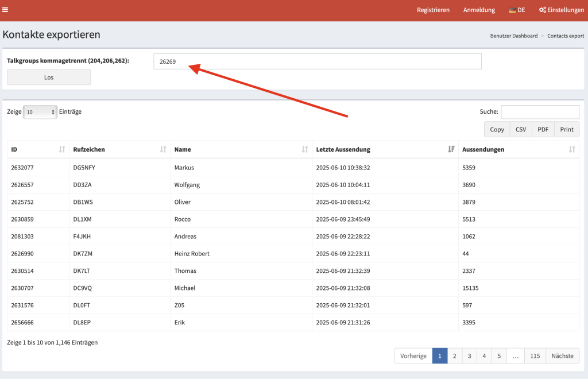588x379 pixels.
Task: Select Aussendungen value 15135
Action: 470,288
